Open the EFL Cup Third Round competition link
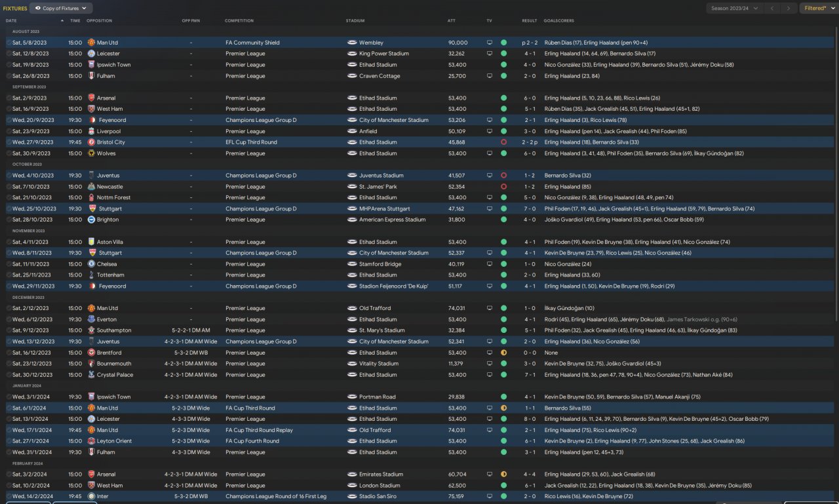This screenshot has height=504, width=839. point(251,142)
